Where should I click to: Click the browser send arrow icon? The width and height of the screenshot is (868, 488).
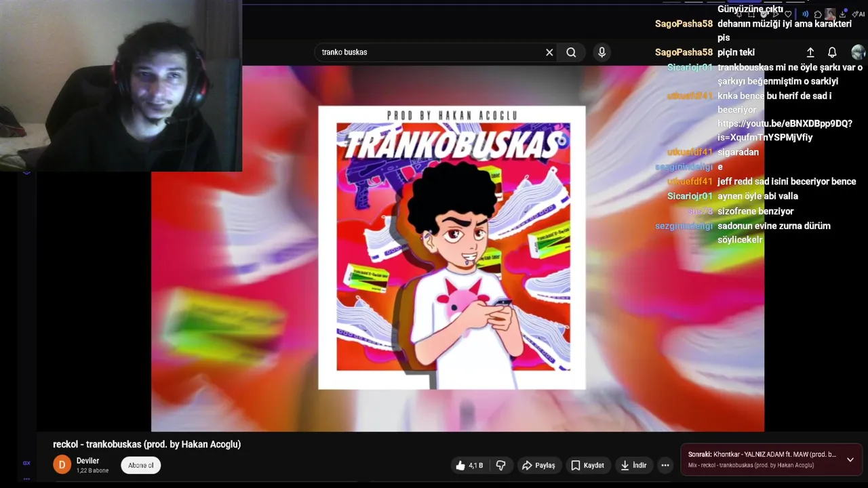[776, 14]
